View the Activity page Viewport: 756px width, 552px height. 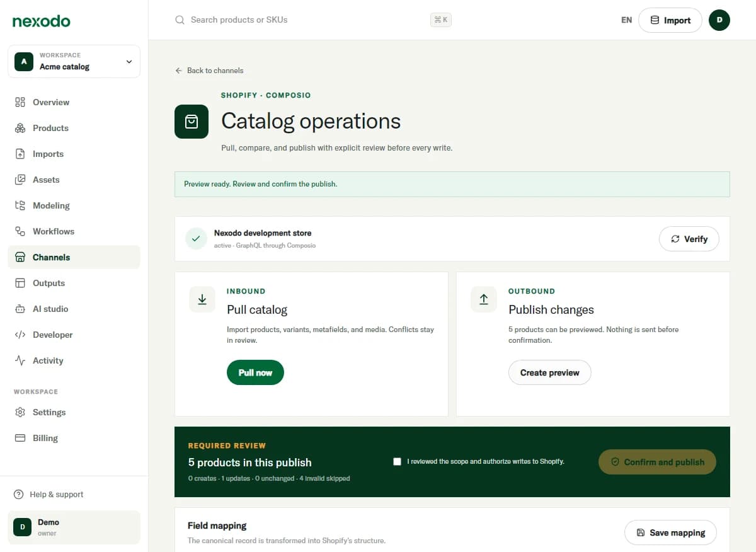point(74,360)
